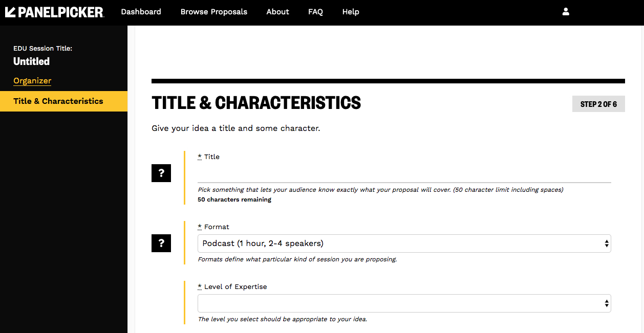
Task: Open the user account icon
Action: point(566,12)
